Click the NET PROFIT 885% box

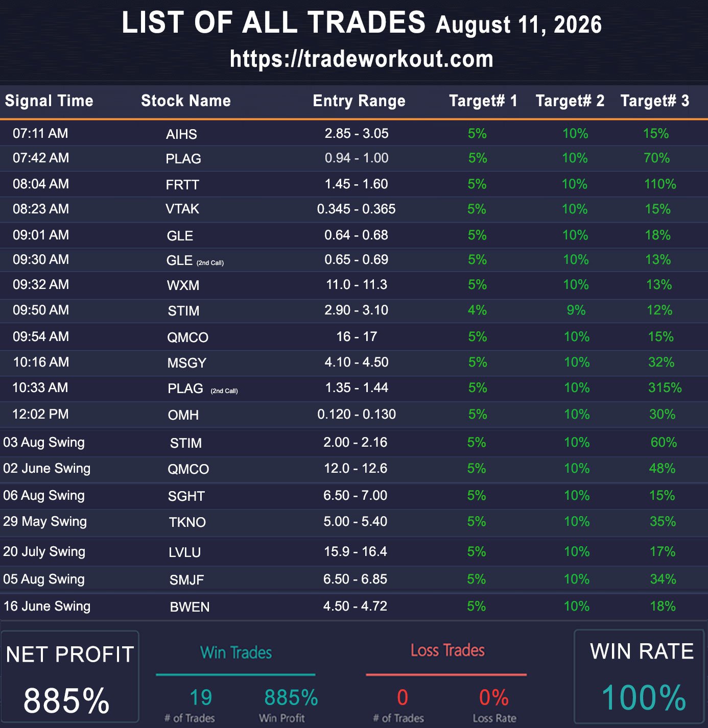click(70, 676)
